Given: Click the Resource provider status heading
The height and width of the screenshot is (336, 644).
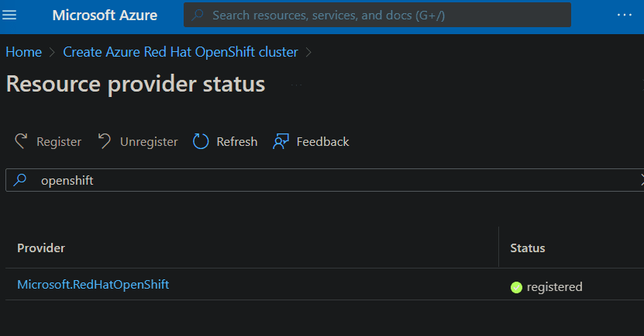Looking at the screenshot, I should pos(136,85).
